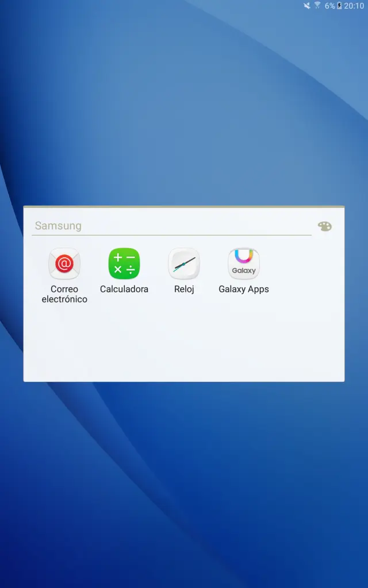The height and width of the screenshot is (588, 368).
Task: Edit the Samsung folder name field
Action: [171, 226]
